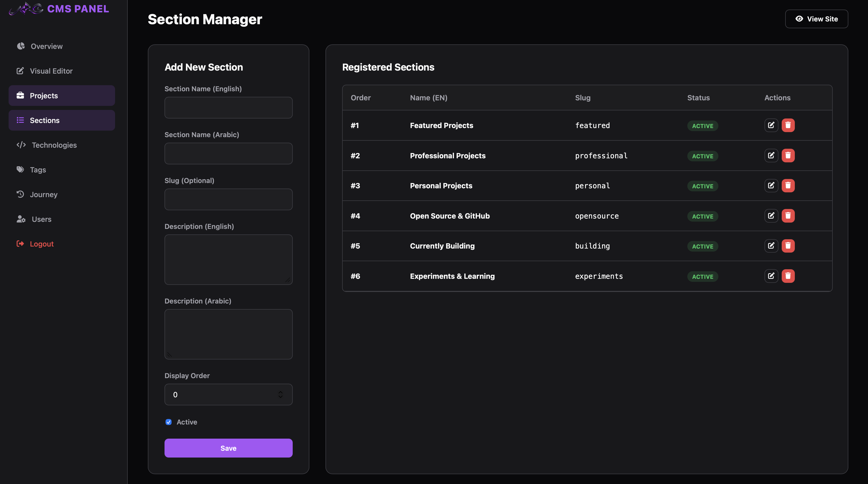Click the Status column header
The width and height of the screenshot is (868, 484).
coord(698,98)
